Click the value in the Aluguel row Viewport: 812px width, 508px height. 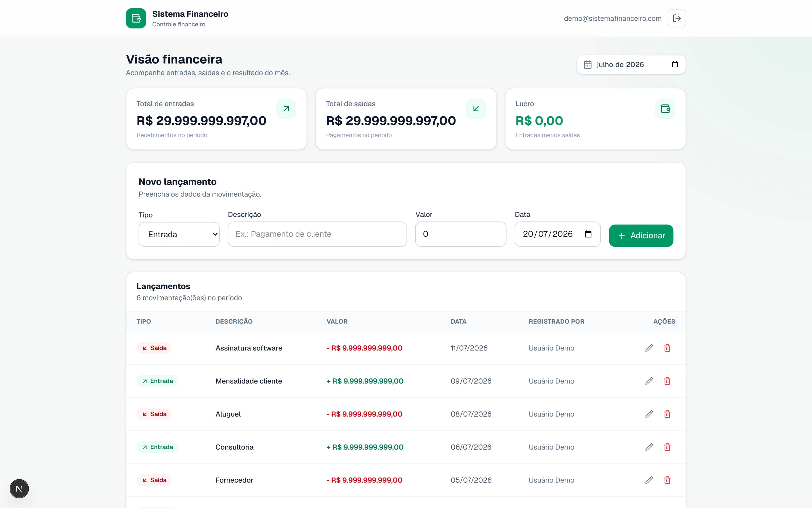pyautogui.click(x=364, y=414)
